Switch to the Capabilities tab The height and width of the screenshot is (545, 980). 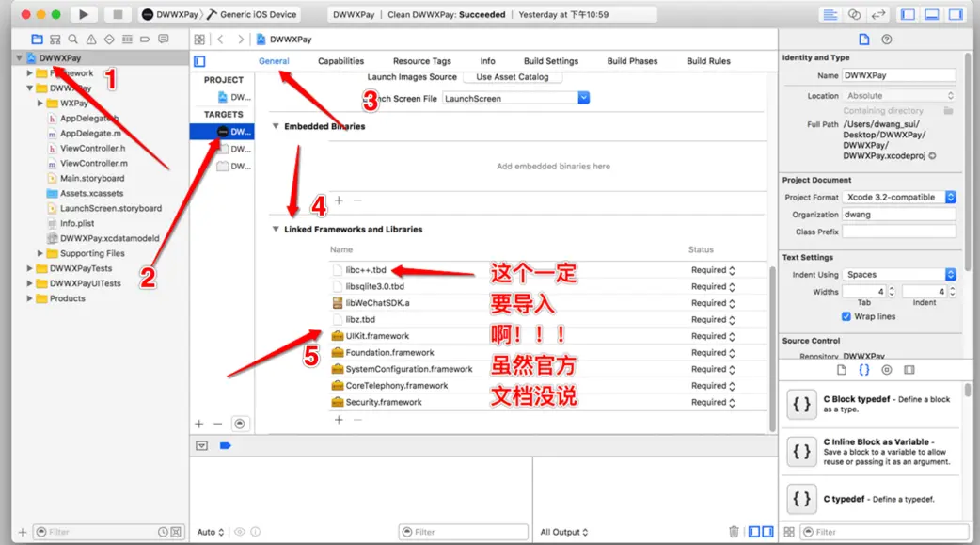(340, 61)
